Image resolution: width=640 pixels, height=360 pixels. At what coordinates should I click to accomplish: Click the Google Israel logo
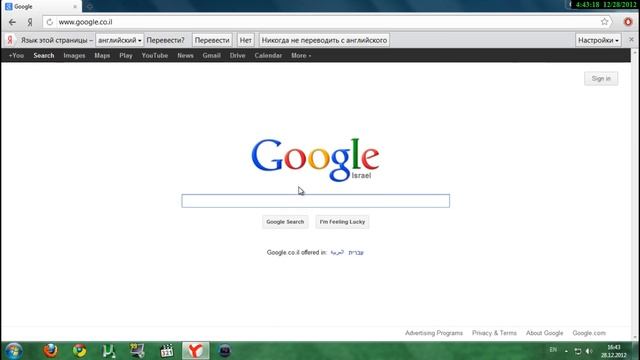click(x=315, y=160)
